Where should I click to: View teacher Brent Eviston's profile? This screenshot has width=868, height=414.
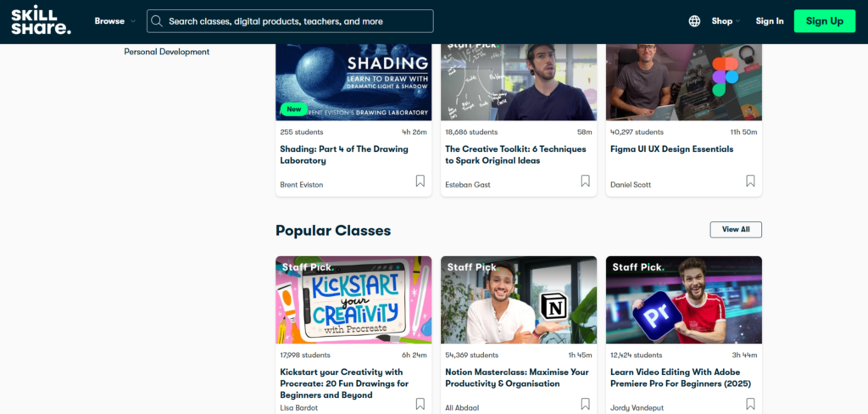(x=302, y=185)
